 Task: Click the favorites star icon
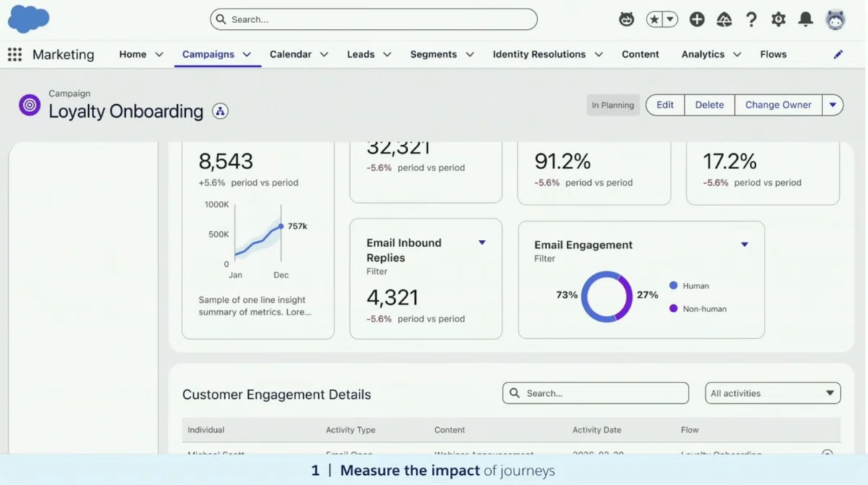[654, 20]
